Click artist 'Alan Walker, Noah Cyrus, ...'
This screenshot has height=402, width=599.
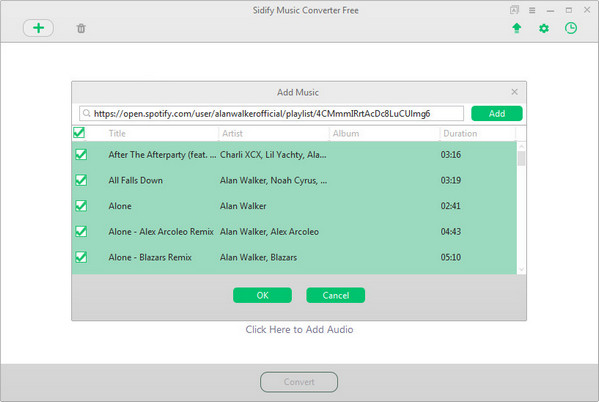274,180
